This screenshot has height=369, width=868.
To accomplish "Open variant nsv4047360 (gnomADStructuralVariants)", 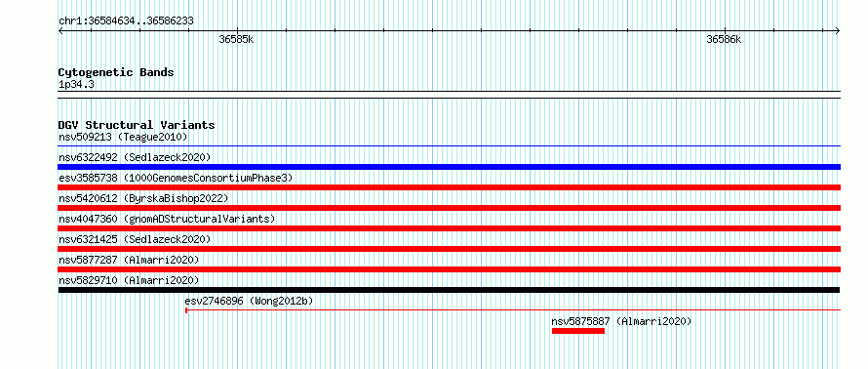I will tap(167, 219).
